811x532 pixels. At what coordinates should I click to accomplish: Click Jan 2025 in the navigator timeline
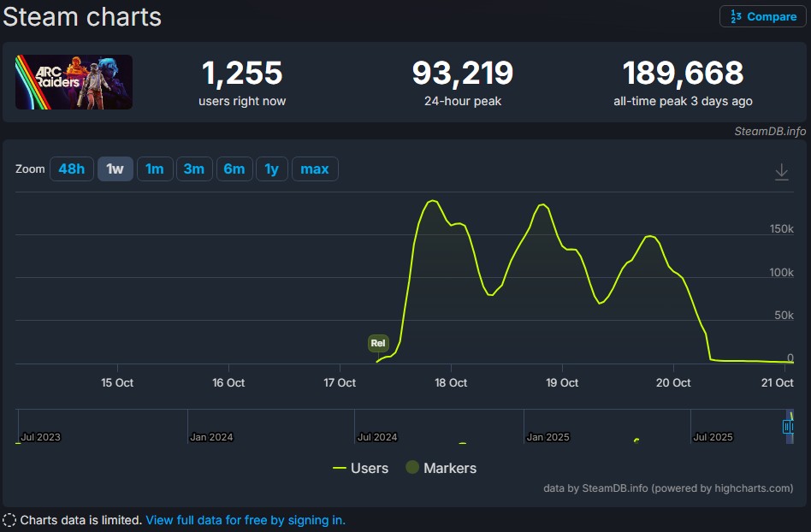pyautogui.click(x=548, y=437)
